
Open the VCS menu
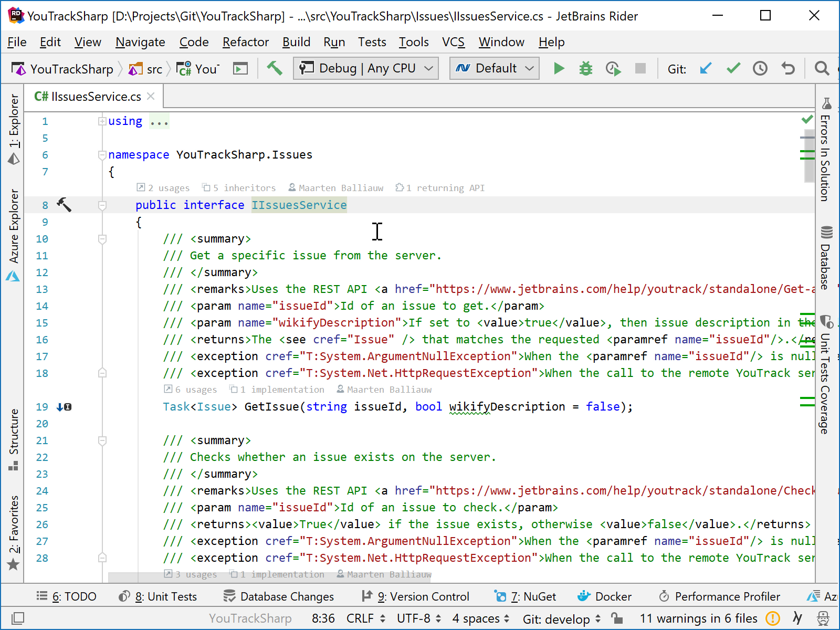[x=453, y=42]
